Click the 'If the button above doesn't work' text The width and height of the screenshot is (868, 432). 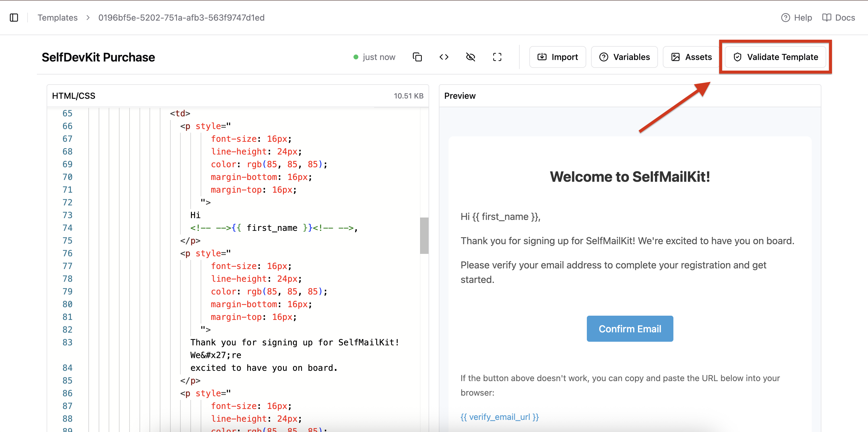pyautogui.click(x=620, y=385)
